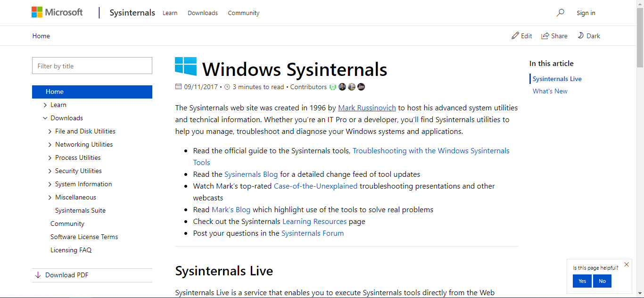This screenshot has width=644, height=298.
Task: Open the Sysinernals Blog link
Action: pyautogui.click(x=251, y=174)
